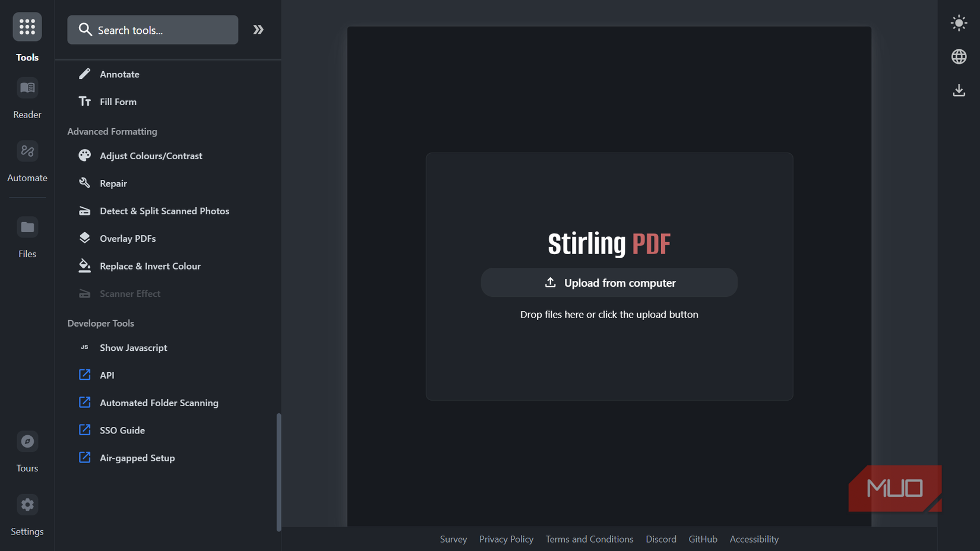
Task: Click the magnifier icon in search box
Action: (x=85, y=30)
